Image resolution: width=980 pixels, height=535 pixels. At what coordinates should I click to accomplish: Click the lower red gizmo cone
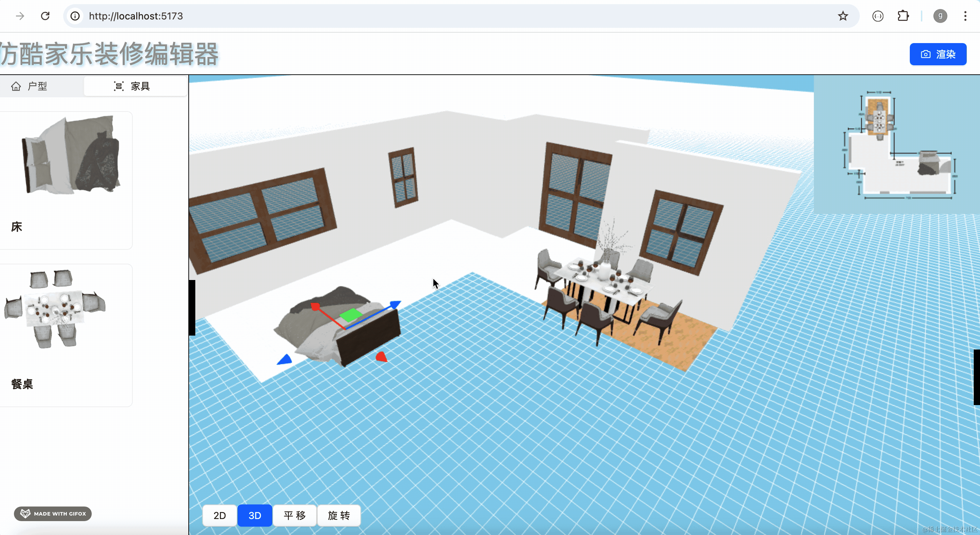click(x=381, y=357)
